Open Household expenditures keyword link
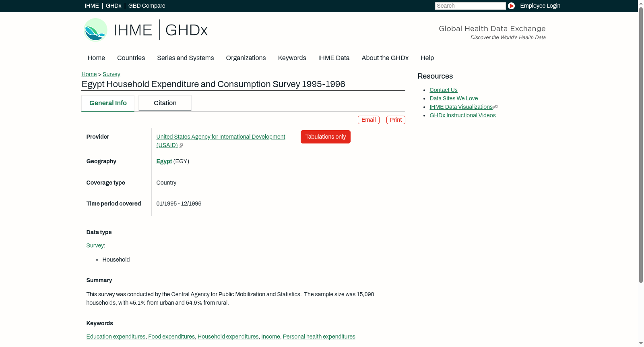The width and height of the screenshot is (644, 347). coord(228,337)
